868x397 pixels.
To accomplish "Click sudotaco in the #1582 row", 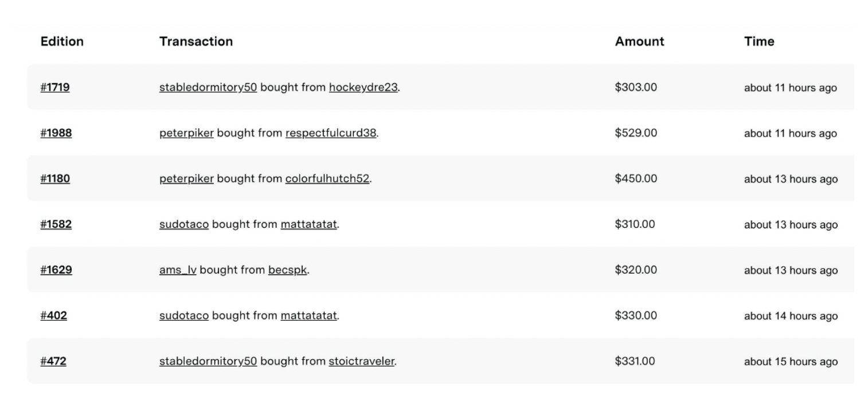I will [x=184, y=224].
